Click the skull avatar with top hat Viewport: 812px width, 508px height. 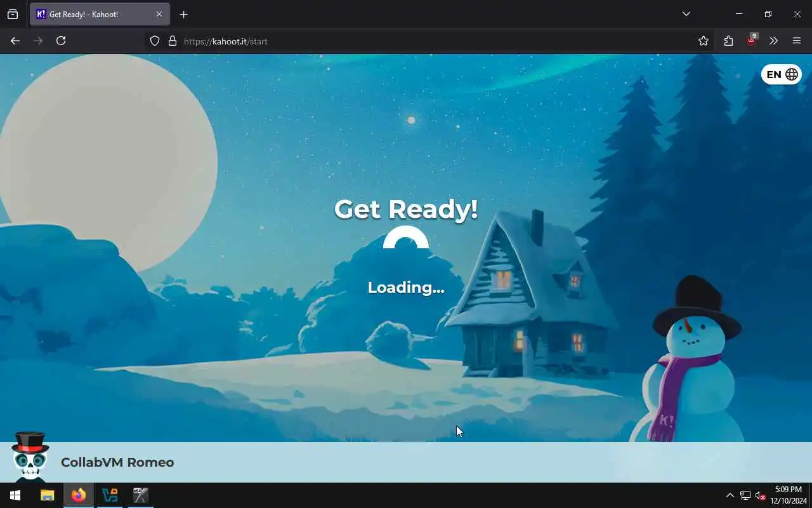coord(30,457)
